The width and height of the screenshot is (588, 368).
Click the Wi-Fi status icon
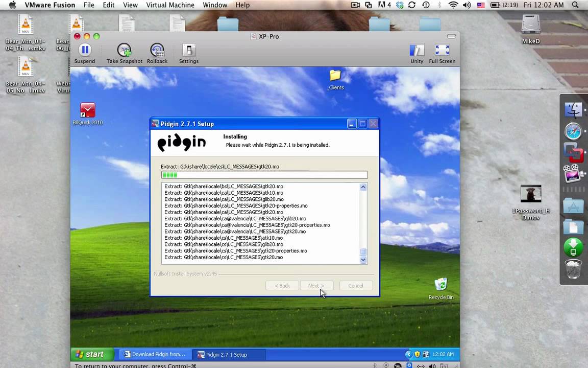pos(453,5)
